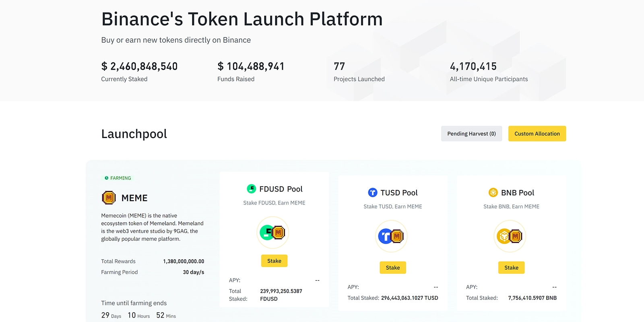Click the 29 Days countdown value
644x322 pixels.
(x=111, y=315)
